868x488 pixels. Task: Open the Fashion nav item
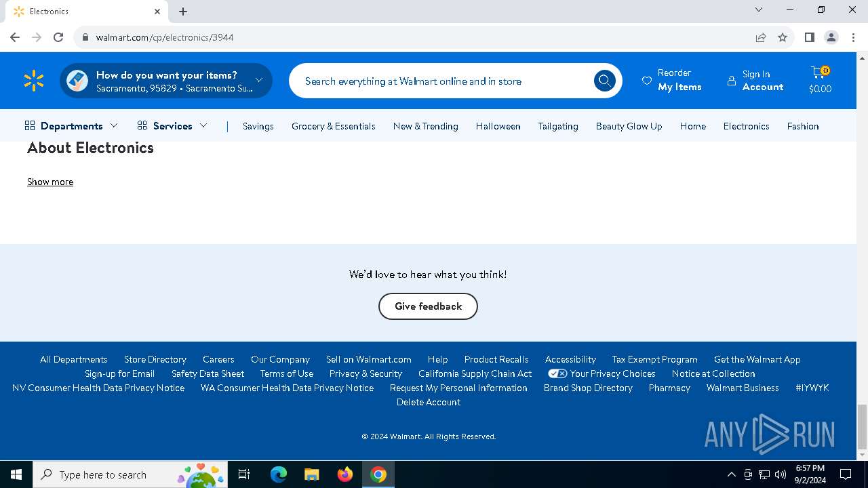pos(803,126)
